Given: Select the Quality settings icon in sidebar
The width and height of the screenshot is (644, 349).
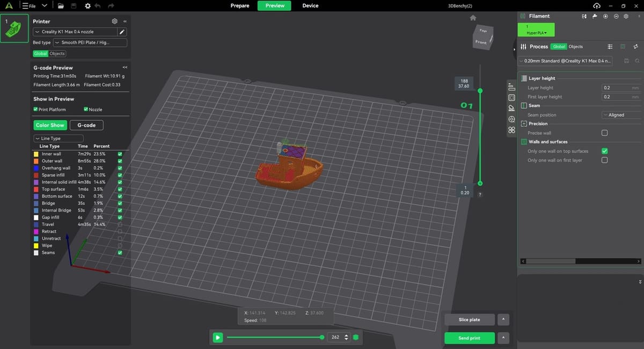Looking at the screenshot, I should coord(511,88).
